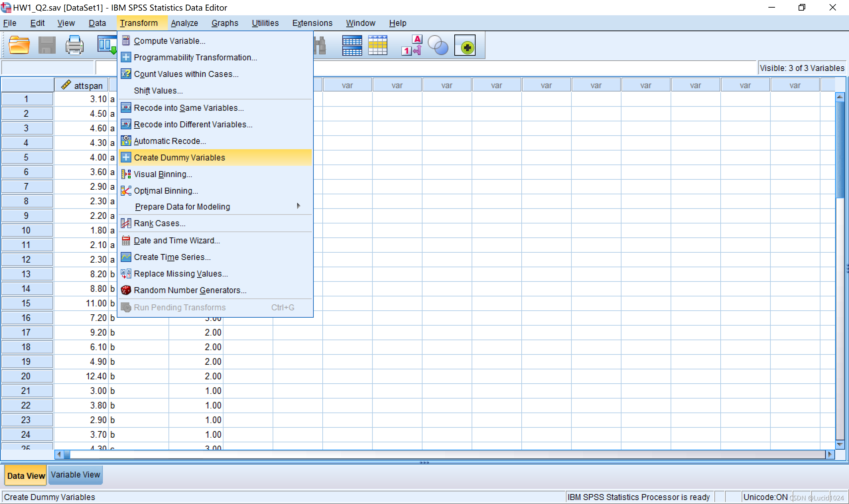Switch to Variable View tab

pyautogui.click(x=75, y=475)
